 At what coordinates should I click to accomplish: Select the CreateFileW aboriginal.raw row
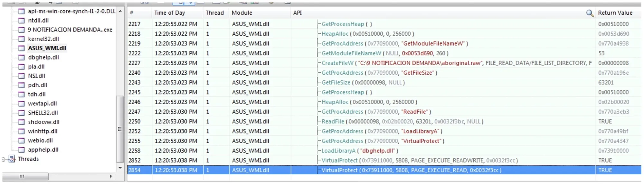click(384, 63)
